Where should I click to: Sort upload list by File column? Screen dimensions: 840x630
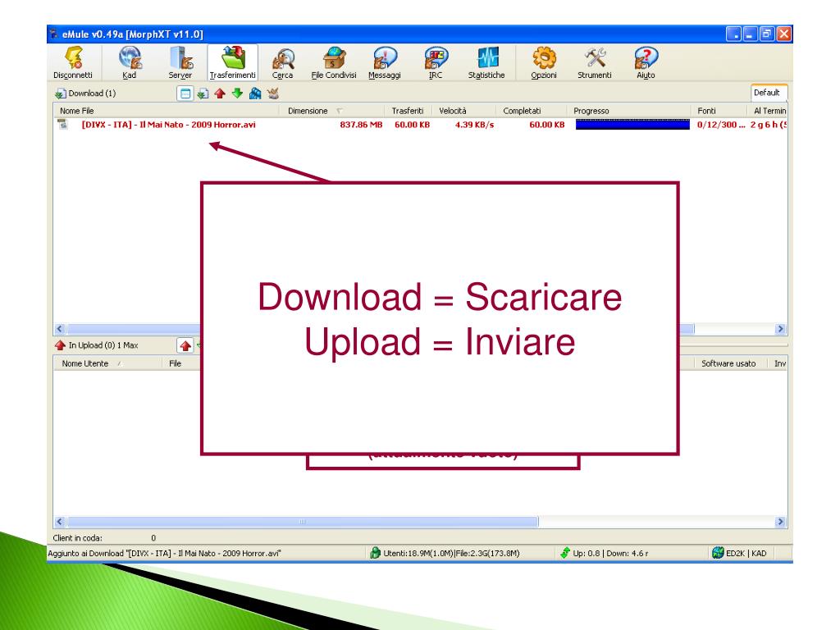(x=181, y=363)
